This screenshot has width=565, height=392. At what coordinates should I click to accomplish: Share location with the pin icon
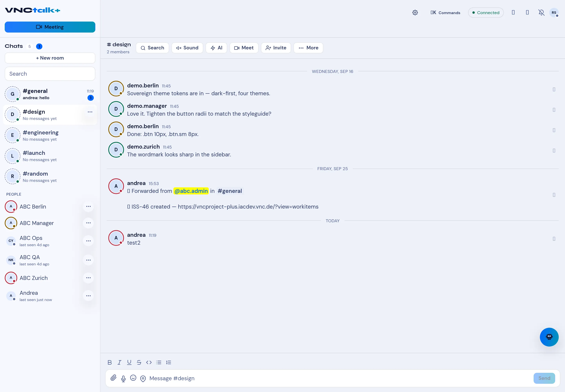(143, 378)
